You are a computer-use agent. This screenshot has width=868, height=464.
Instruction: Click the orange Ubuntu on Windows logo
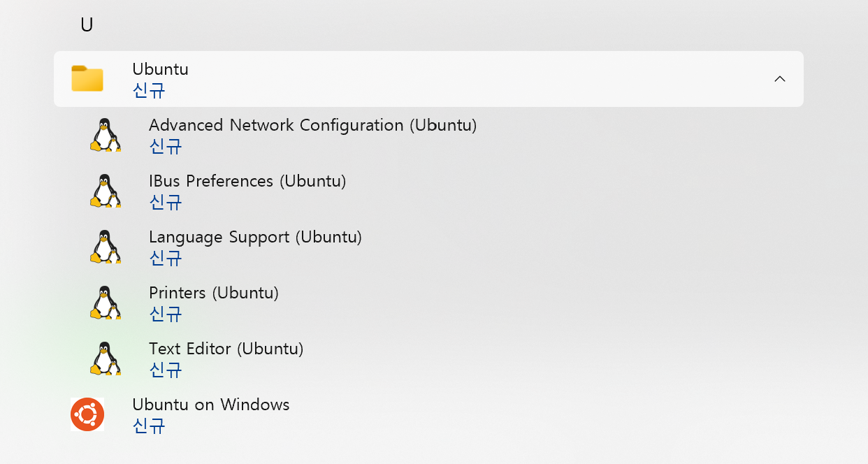(x=87, y=414)
